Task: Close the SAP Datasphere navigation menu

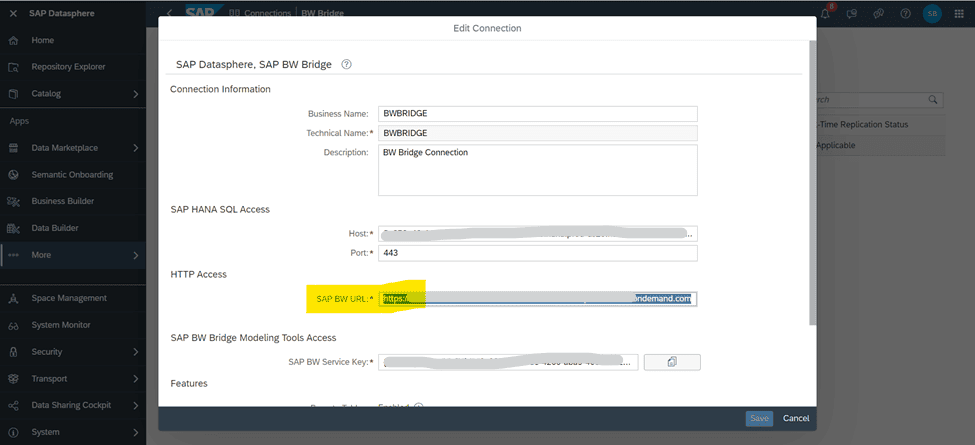Action: coord(13,13)
